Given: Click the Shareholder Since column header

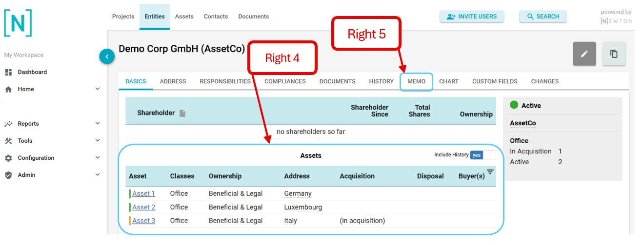Looking at the screenshot, I should (369, 111).
